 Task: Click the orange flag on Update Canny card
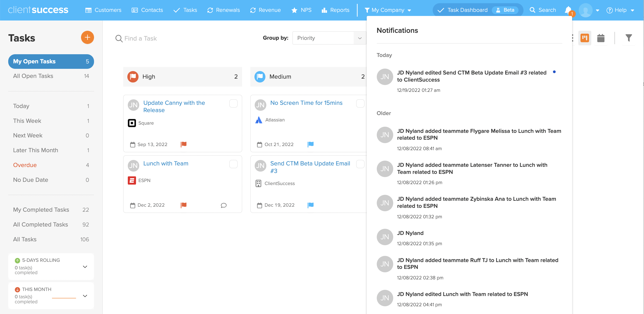(x=183, y=144)
